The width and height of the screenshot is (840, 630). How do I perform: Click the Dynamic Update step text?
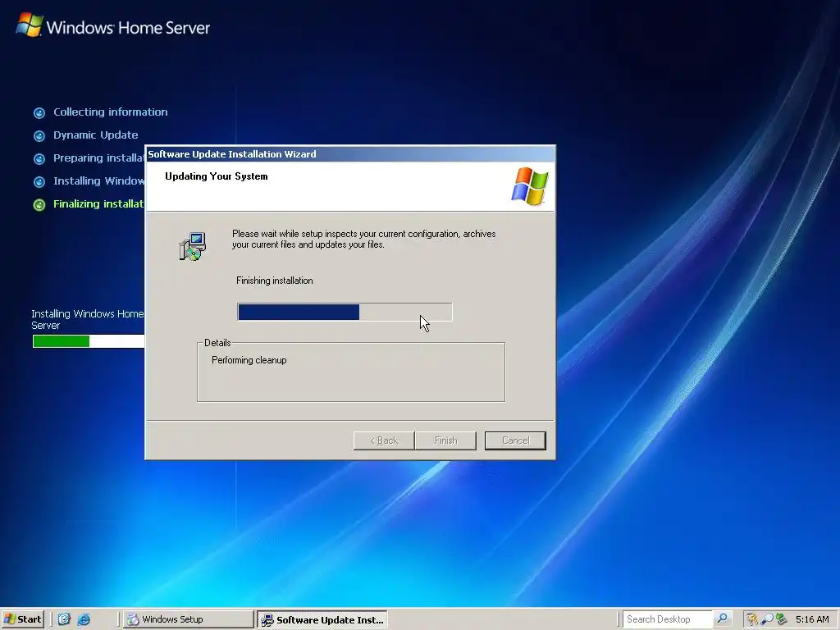coord(95,135)
